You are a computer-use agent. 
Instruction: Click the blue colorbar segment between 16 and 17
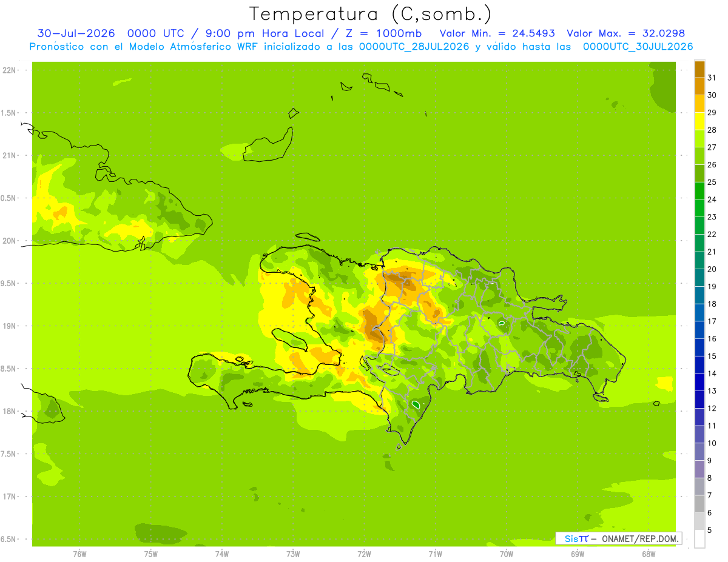click(x=699, y=330)
